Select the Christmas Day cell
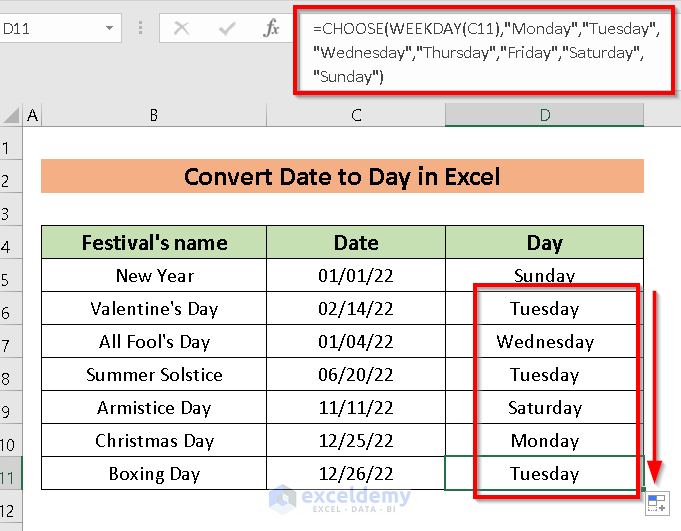This screenshot has width=681, height=531. click(x=154, y=441)
